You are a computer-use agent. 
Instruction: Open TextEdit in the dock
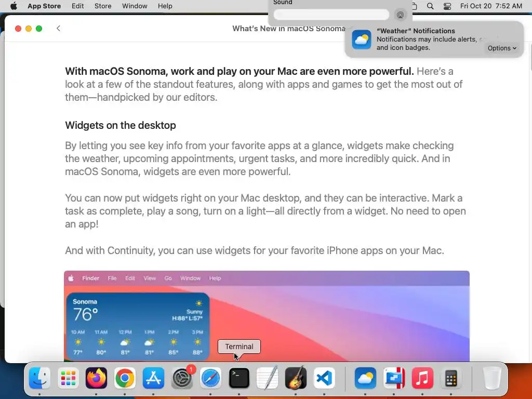click(268, 378)
